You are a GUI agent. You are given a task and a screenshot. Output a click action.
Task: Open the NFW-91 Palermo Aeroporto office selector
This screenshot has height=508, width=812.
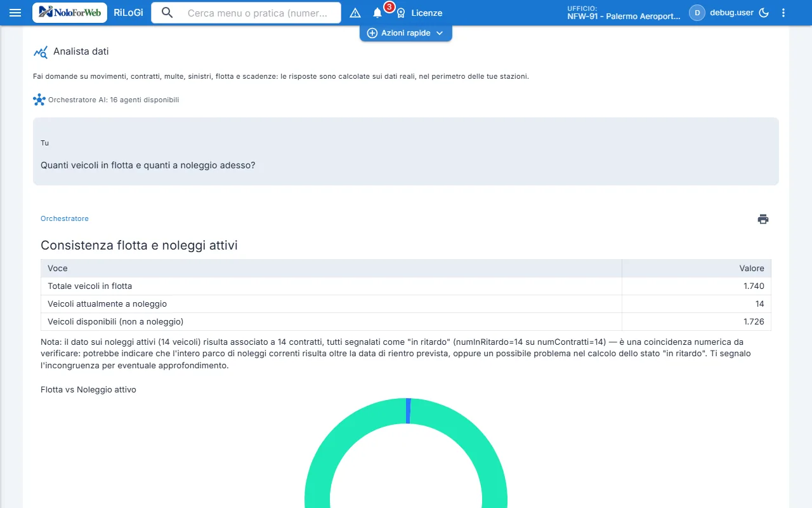pos(624,13)
